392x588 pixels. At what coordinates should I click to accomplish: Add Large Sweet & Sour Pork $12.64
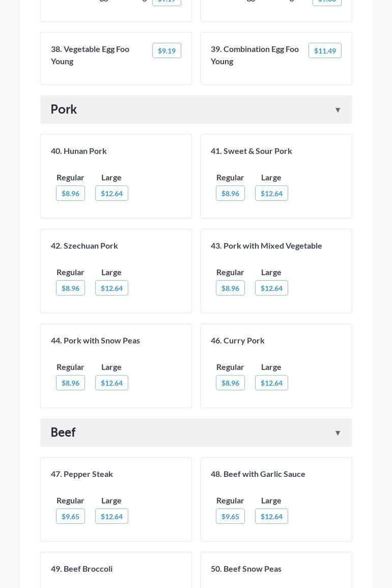(x=271, y=194)
